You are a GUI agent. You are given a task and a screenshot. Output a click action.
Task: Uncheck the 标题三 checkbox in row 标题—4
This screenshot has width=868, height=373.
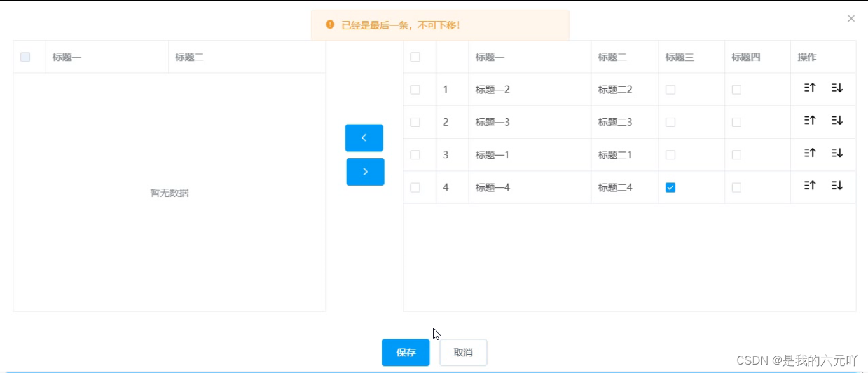tap(670, 187)
